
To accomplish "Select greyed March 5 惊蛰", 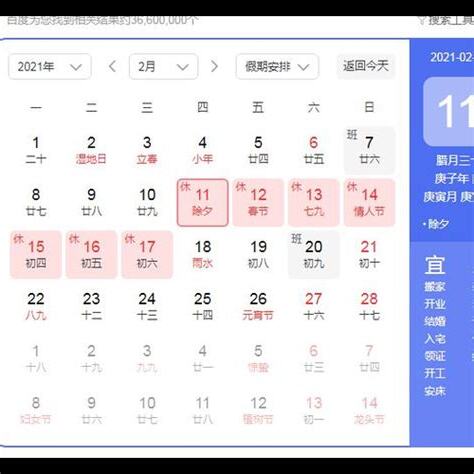I will pos(258,358).
